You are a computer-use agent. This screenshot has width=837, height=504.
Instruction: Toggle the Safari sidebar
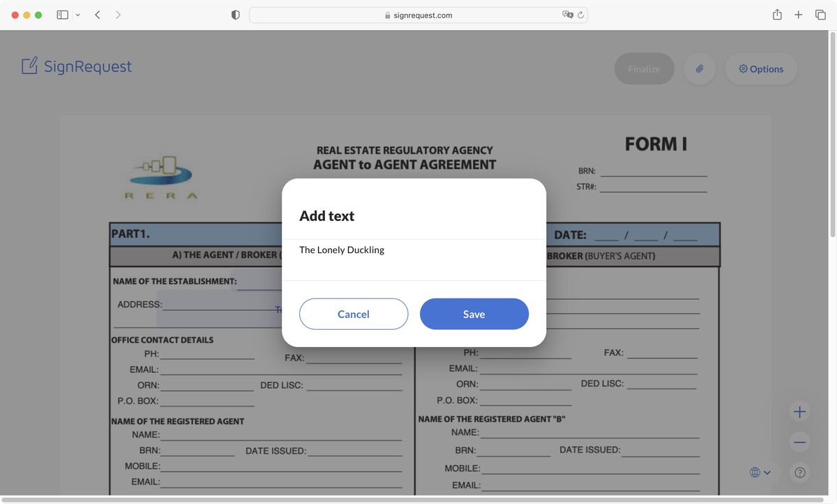61,14
